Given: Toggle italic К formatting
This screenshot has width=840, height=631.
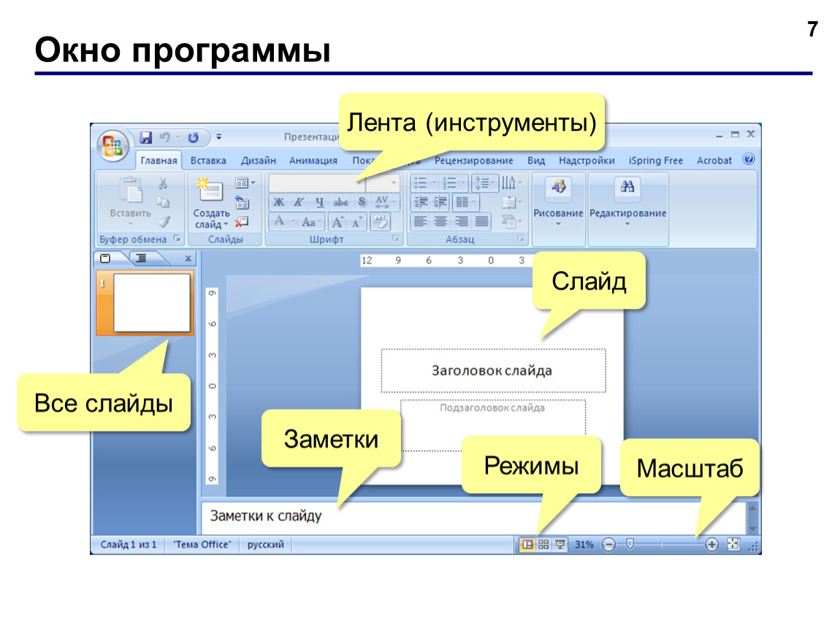Looking at the screenshot, I should tap(299, 202).
